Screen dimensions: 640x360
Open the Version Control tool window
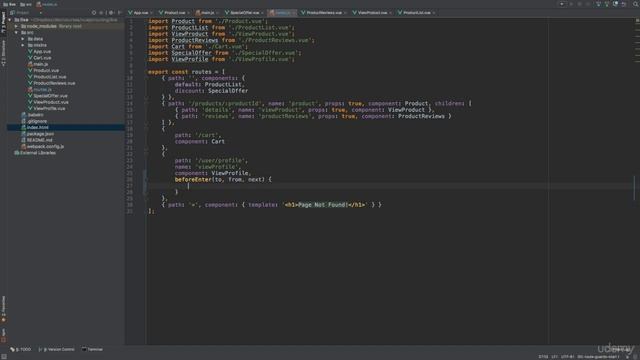click(x=57, y=349)
